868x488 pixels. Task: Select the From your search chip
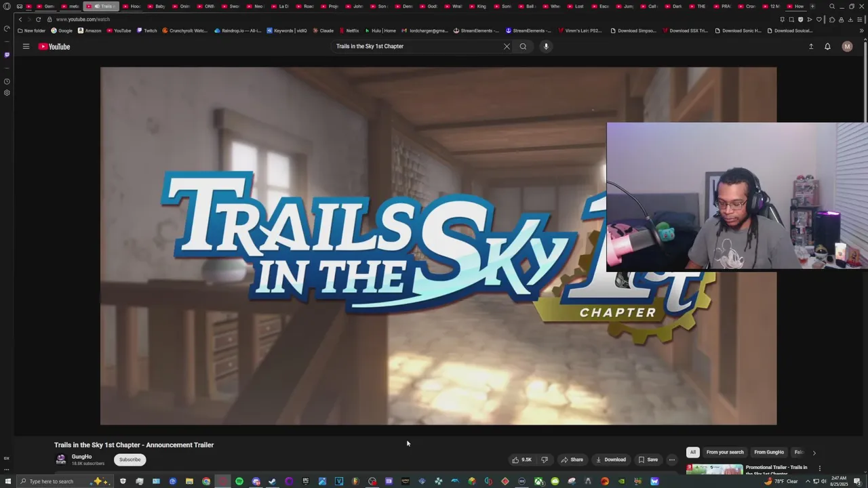pyautogui.click(x=725, y=452)
